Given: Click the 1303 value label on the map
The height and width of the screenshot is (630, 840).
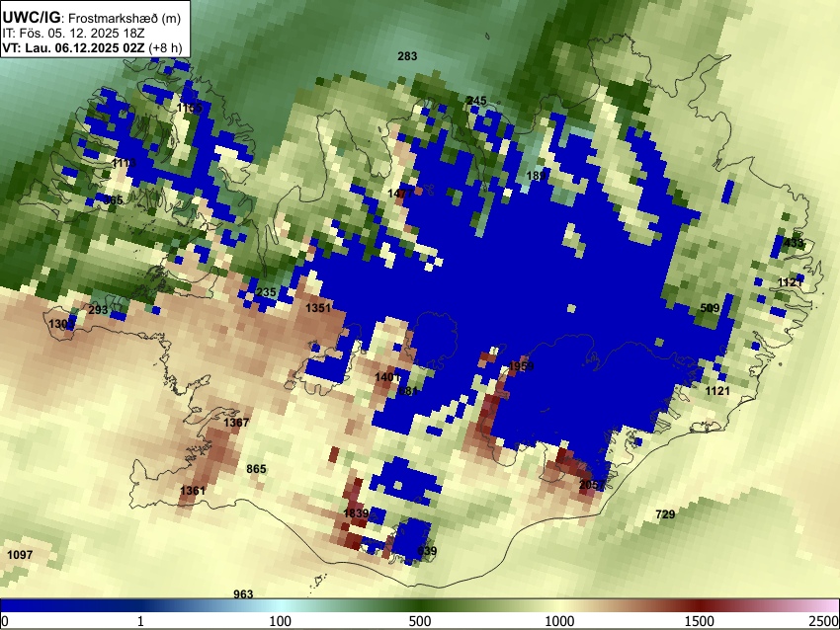Looking at the screenshot, I should coord(61,324).
